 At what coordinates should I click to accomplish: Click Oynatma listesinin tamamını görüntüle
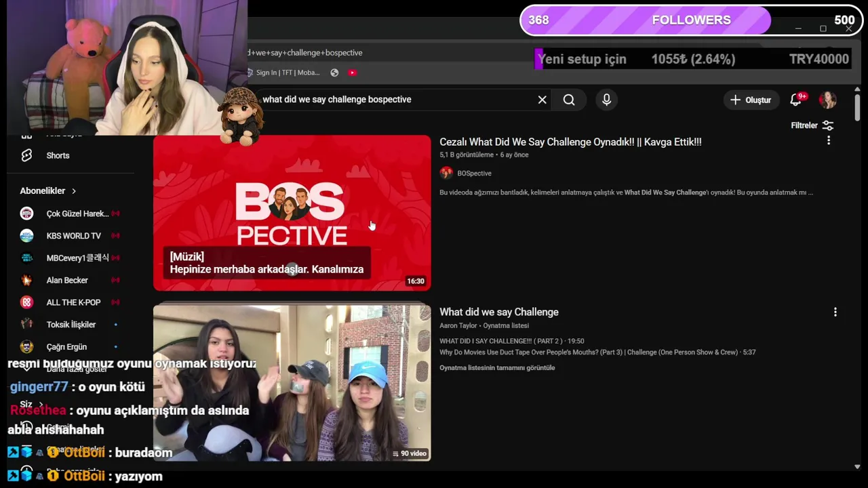(497, 368)
